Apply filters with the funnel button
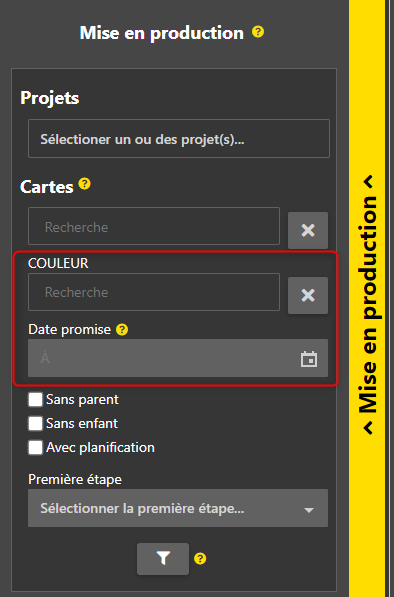Viewport: 394px width, 597px height. point(163,559)
